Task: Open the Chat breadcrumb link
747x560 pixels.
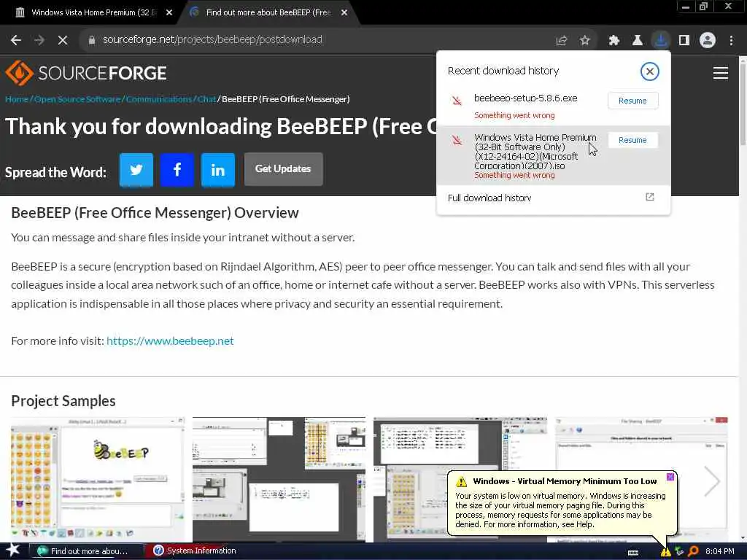Action: (x=206, y=99)
